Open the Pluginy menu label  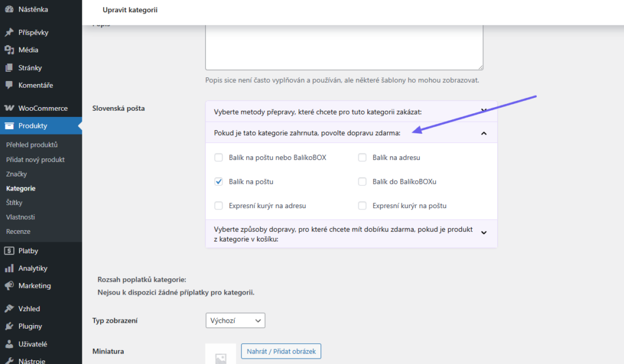point(30,326)
